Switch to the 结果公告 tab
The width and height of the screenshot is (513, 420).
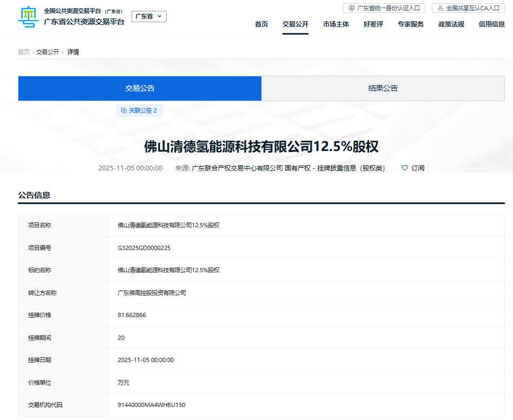click(382, 88)
